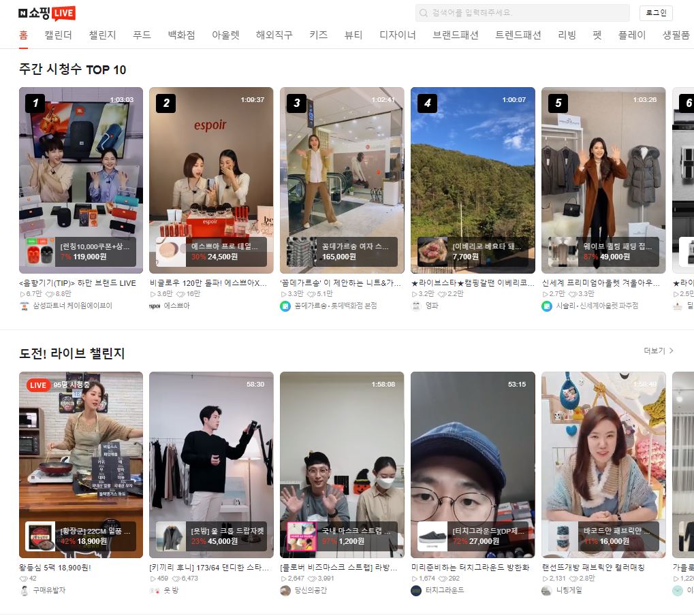This screenshot has height=616, width=694.
Task: Open title 랜선뜨개방 패브릭얀 컬러매칭
Action: [593, 568]
